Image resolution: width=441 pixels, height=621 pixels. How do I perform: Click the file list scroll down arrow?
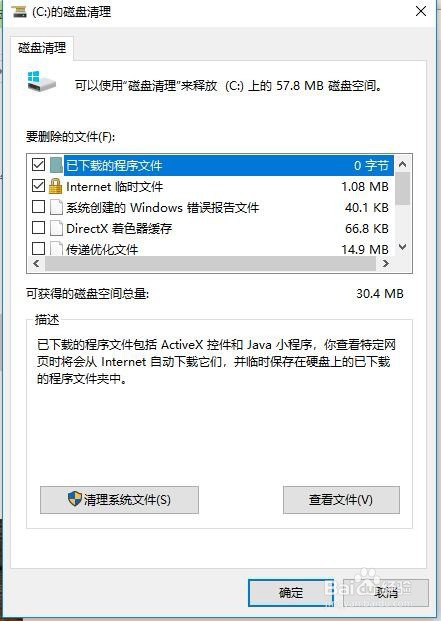[x=403, y=247]
